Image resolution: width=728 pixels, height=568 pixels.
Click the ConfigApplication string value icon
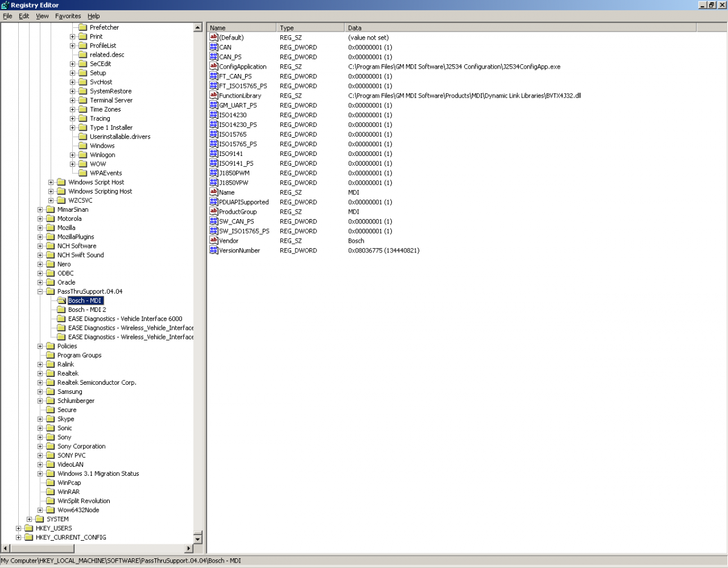click(214, 67)
